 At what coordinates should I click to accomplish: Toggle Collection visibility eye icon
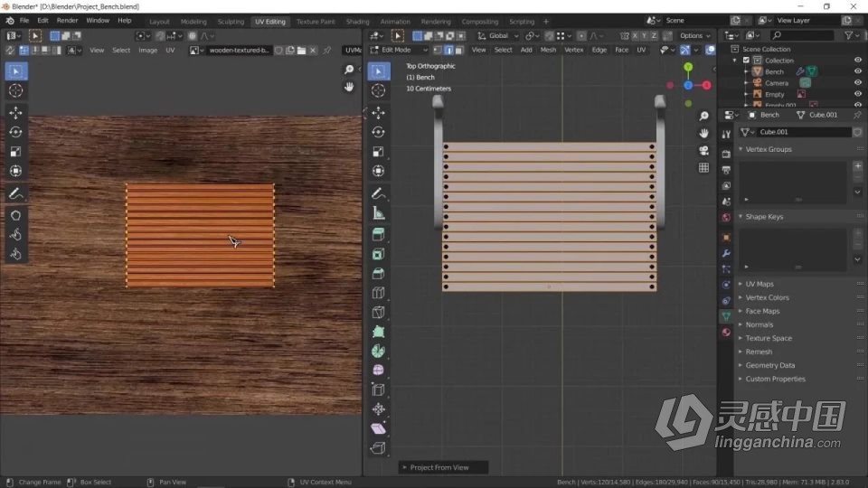[857, 61]
